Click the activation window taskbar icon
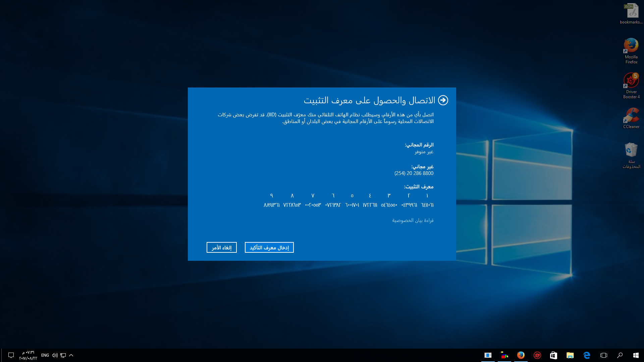Viewport: 644px width, 362px height. click(x=488, y=355)
